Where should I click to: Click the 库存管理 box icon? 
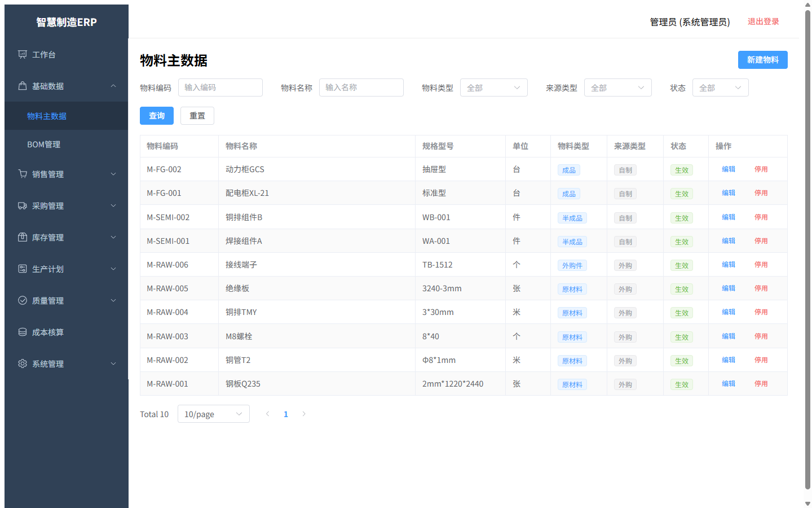(x=23, y=238)
